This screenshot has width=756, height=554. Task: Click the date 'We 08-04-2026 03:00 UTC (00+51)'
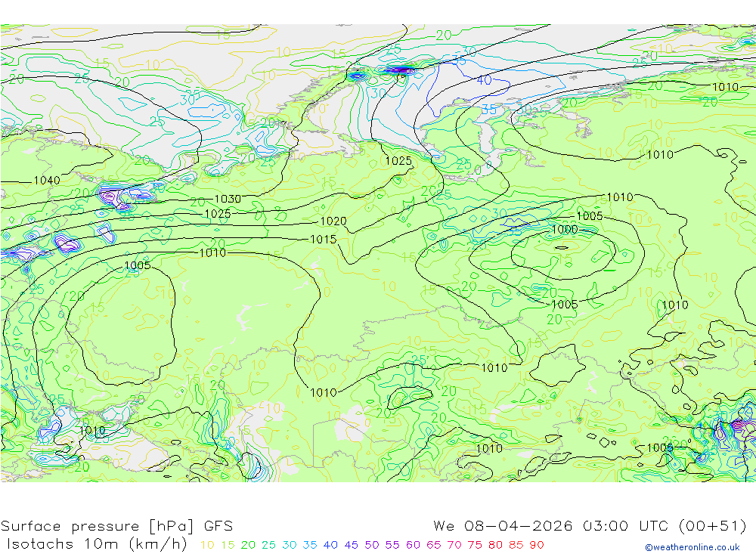pos(590,525)
